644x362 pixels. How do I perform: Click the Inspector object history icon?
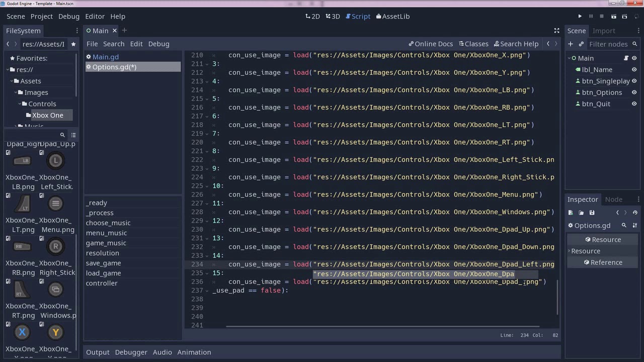[635, 213]
